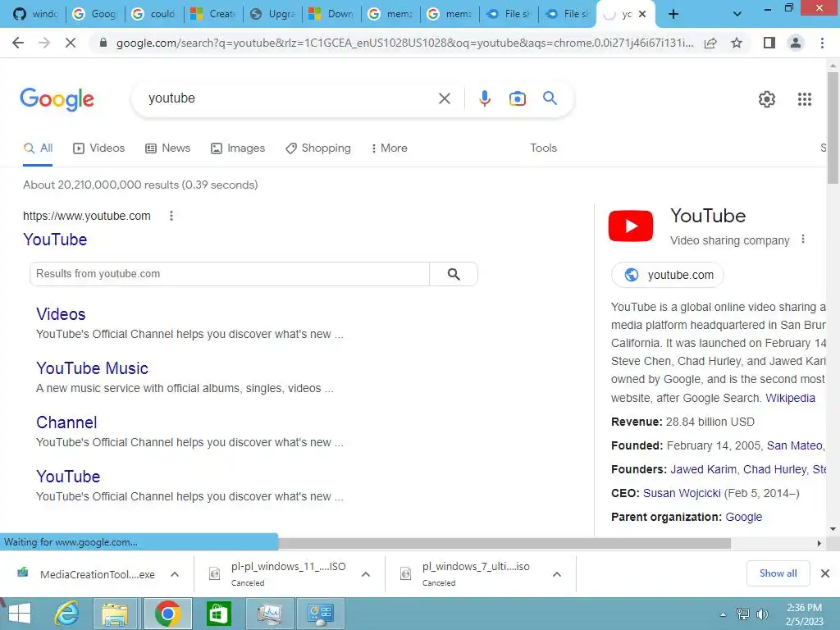The width and height of the screenshot is (840, 630).
Task: Bookmark this page with the star icon
Action: coord(737,43)
